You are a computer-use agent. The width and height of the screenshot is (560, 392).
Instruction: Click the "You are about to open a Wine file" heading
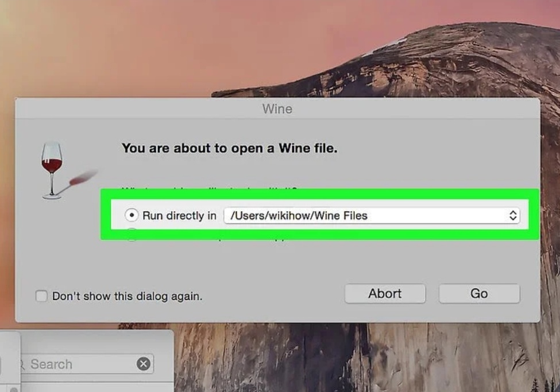229,148
